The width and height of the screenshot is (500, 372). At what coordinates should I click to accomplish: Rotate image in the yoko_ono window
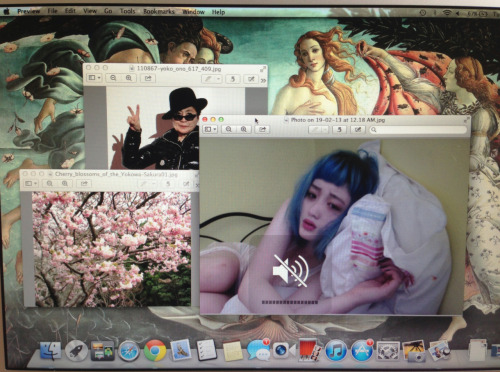233,79
